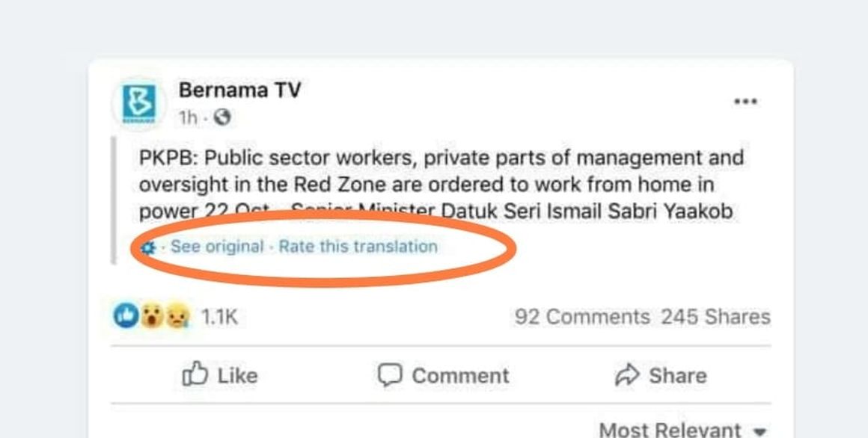Select Rate this translation
This screenshot has width=868, height=438.
click(358, 247)
